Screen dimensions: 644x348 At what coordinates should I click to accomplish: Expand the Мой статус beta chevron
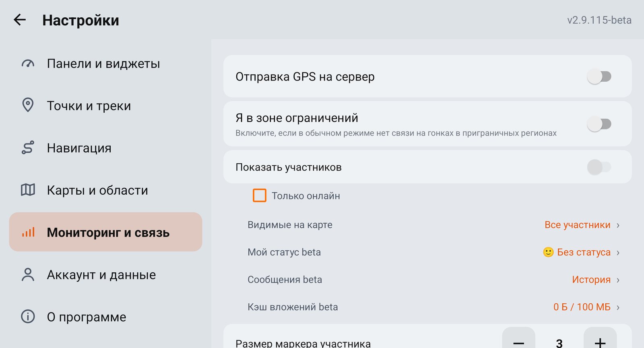pos(618,253)
